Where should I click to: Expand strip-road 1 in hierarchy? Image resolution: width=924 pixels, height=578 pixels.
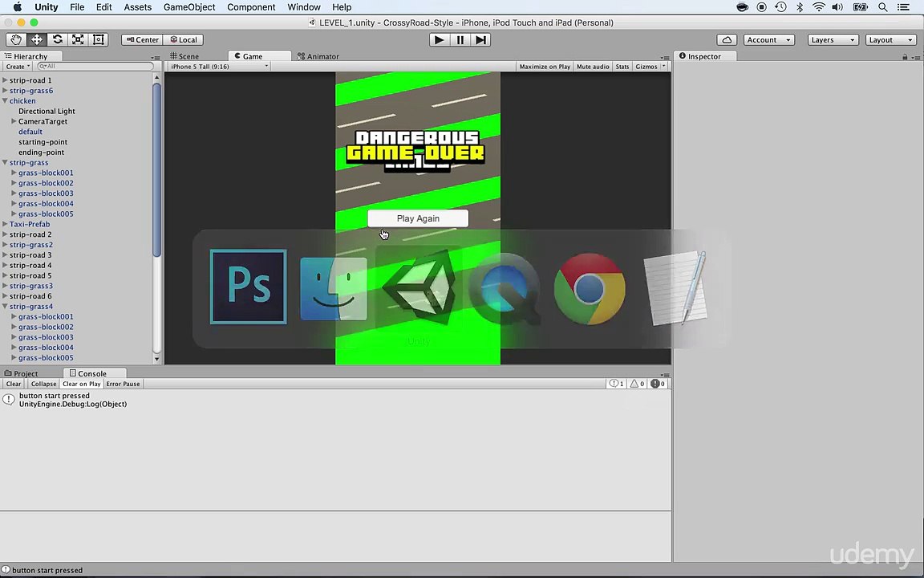pyautogui.click(x=5, y=80)
